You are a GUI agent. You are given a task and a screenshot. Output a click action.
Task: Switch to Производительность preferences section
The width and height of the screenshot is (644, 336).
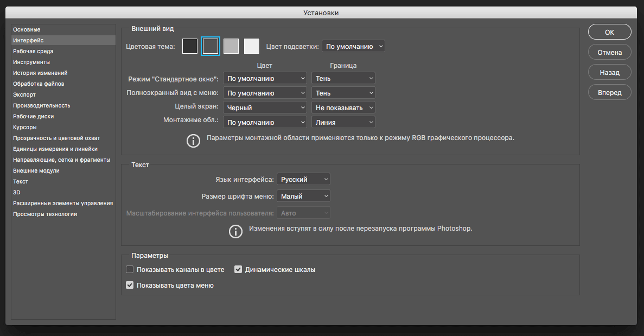[x=42, y=105]
